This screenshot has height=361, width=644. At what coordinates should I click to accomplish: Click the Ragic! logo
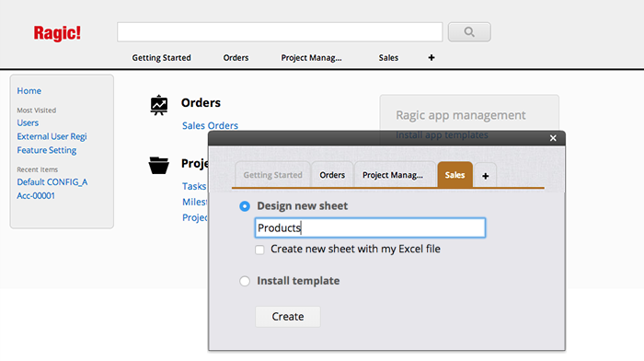pyautogui.click(x=57, y=33)
